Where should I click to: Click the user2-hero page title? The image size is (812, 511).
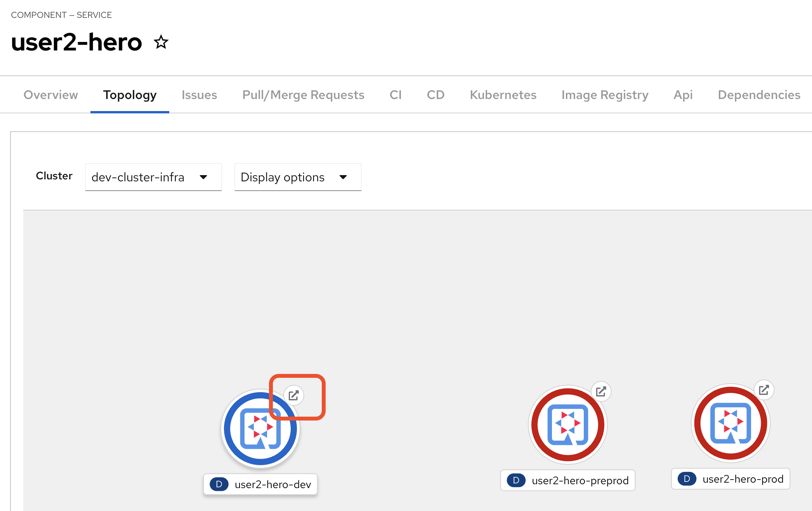point(76,42)
